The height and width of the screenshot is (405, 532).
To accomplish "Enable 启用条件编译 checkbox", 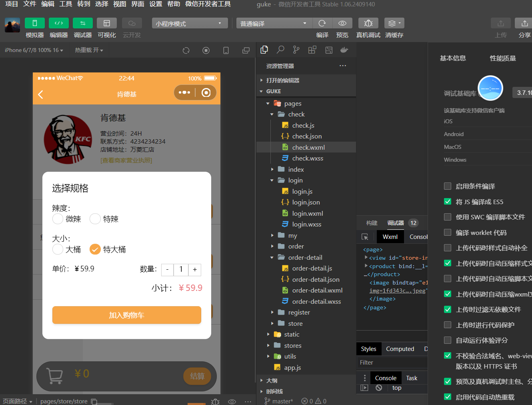I will [448, 186].
